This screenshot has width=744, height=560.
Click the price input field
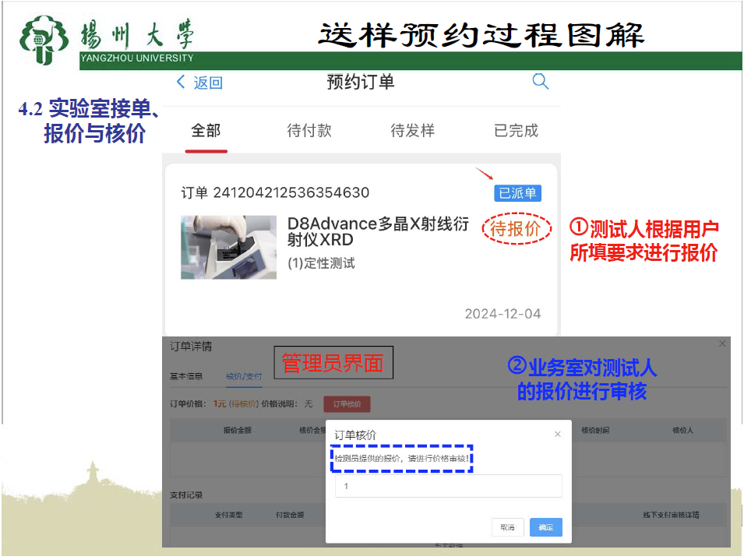point(448,486)
